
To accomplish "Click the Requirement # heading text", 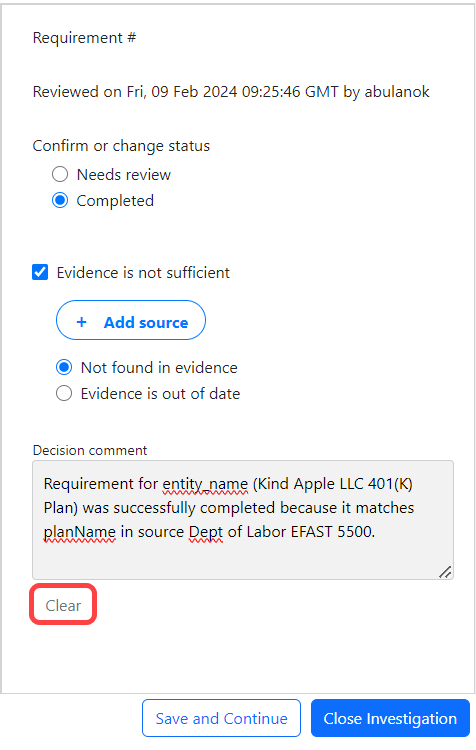I will (84, 37).
